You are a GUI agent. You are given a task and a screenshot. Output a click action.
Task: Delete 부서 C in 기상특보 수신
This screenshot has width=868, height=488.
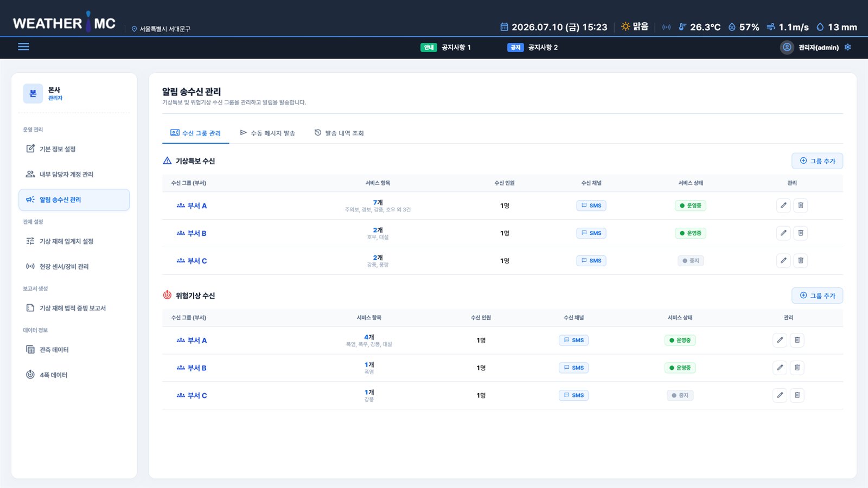point(801,261)
